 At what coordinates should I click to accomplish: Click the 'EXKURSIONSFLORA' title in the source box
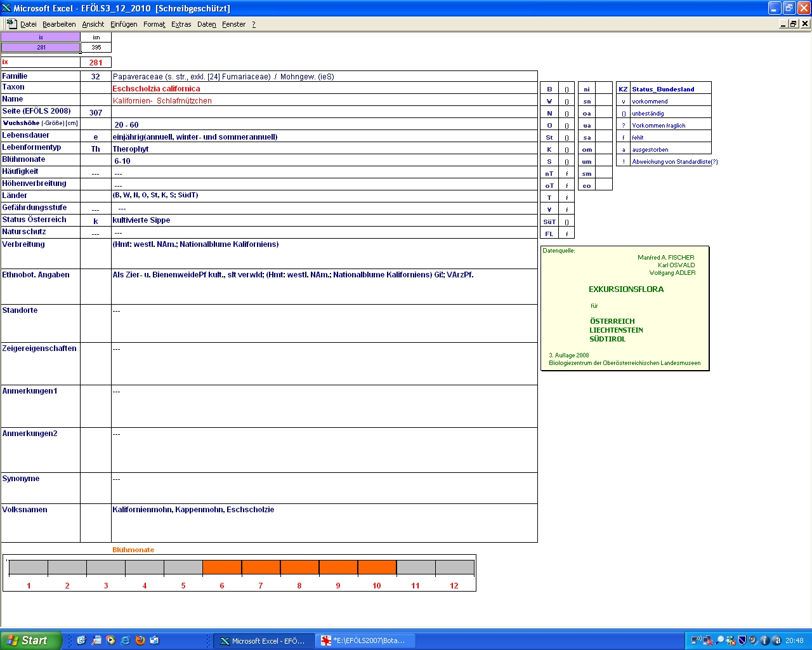[x=626, y=289]
